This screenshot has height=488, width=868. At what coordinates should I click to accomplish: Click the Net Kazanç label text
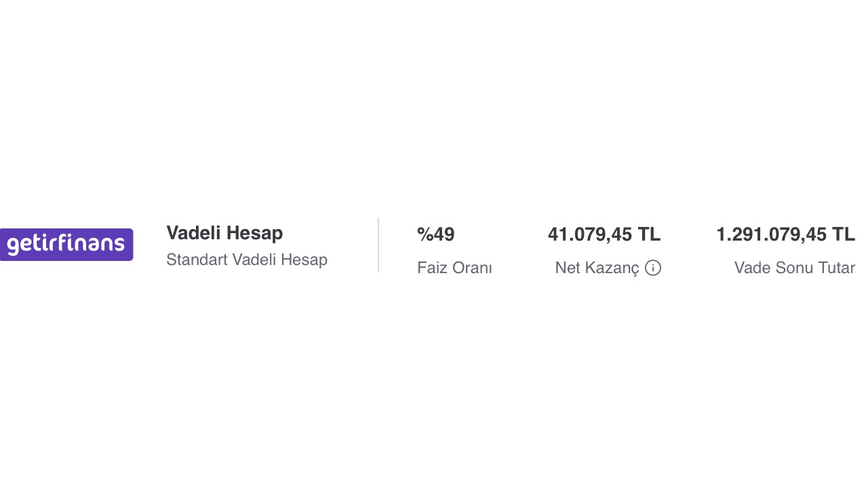[597, 268]
